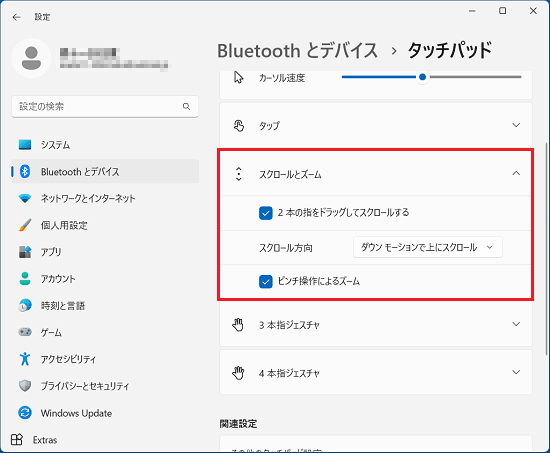
Task: Select Bluetooth とデバイス category
Action: pos(105,171)
